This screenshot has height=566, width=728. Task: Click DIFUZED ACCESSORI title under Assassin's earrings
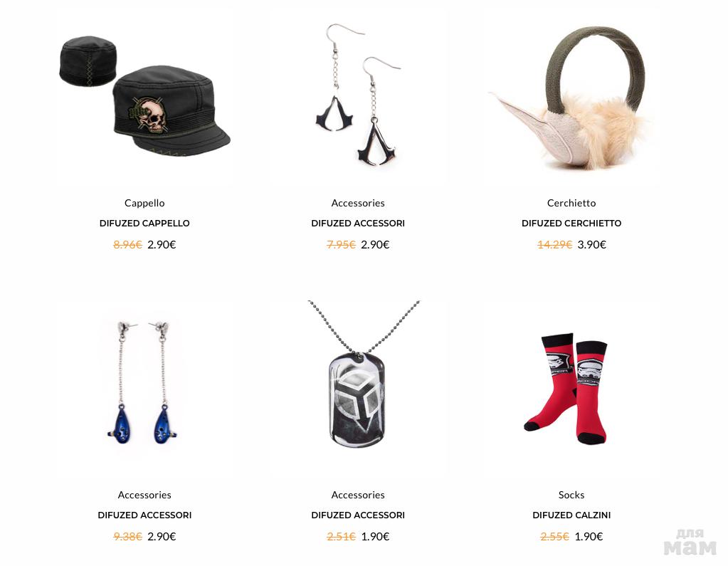pos(358,224)
